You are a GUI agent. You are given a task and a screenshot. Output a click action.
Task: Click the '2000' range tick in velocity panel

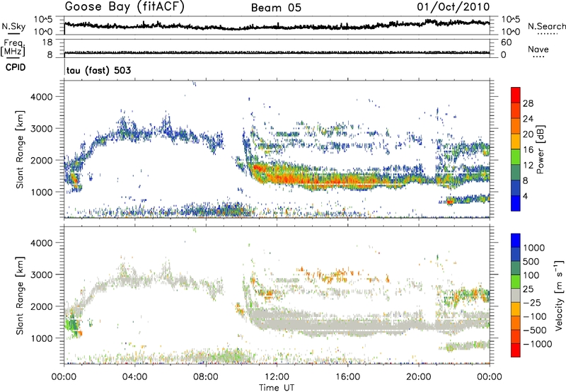[41, 306]
